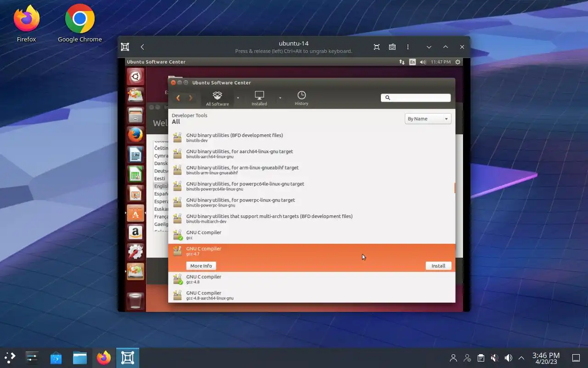Image resolution: width=588 pixels, height=368 pixels.
Task: Go forward with the right arrow in Software Center
Action: click(x=190, y=98)
